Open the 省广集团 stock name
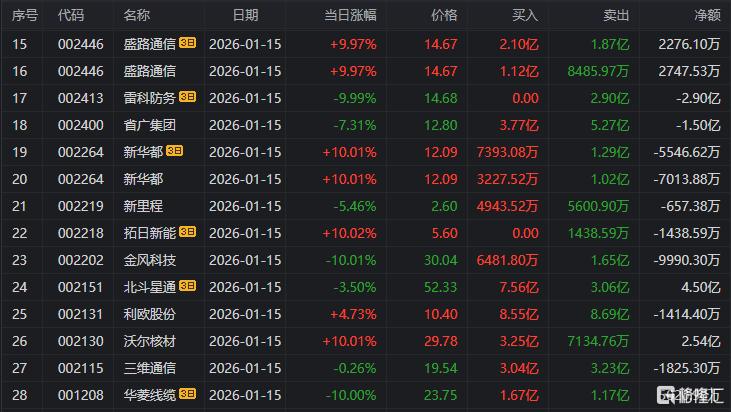731x412 pixels. point(149,124)
